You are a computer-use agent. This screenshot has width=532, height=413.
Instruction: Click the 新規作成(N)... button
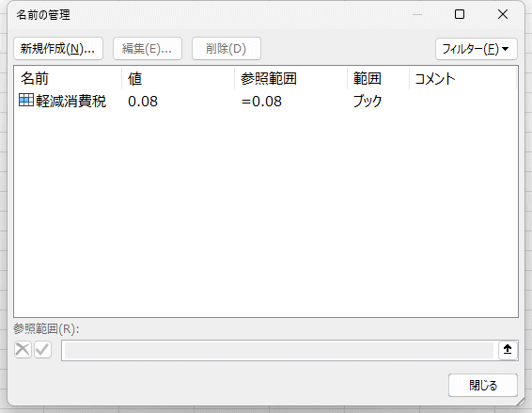click(58, 49)
